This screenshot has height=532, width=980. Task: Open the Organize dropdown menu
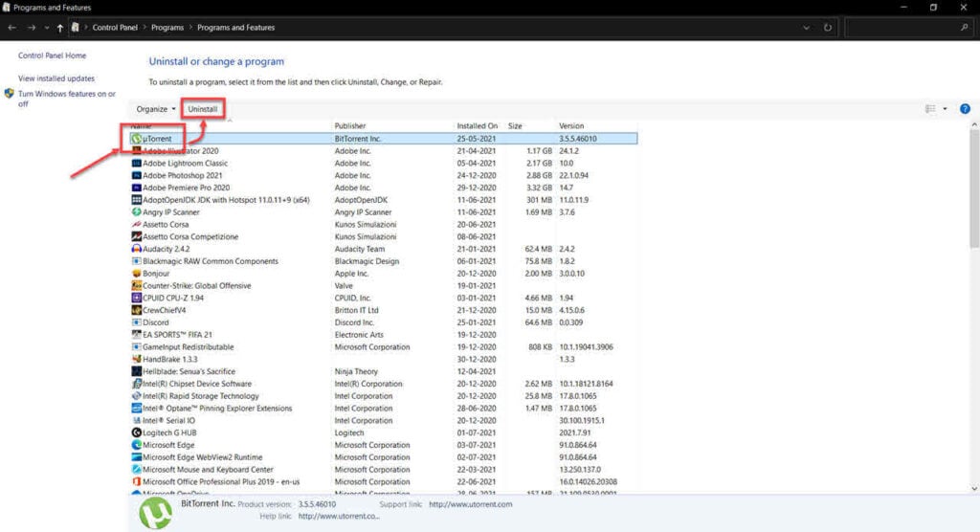pyautogui.click(x=156, y=109)
